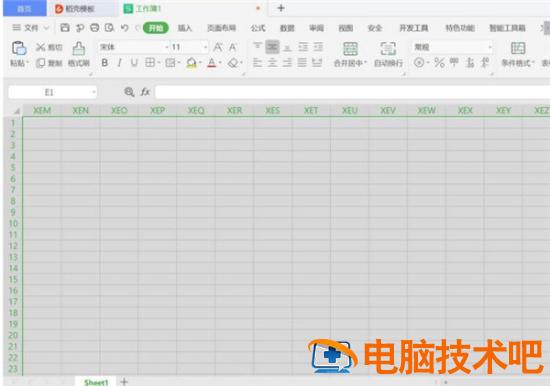
Task: Open Print Preview from quick access toolbar
Action: coord(109,28)
